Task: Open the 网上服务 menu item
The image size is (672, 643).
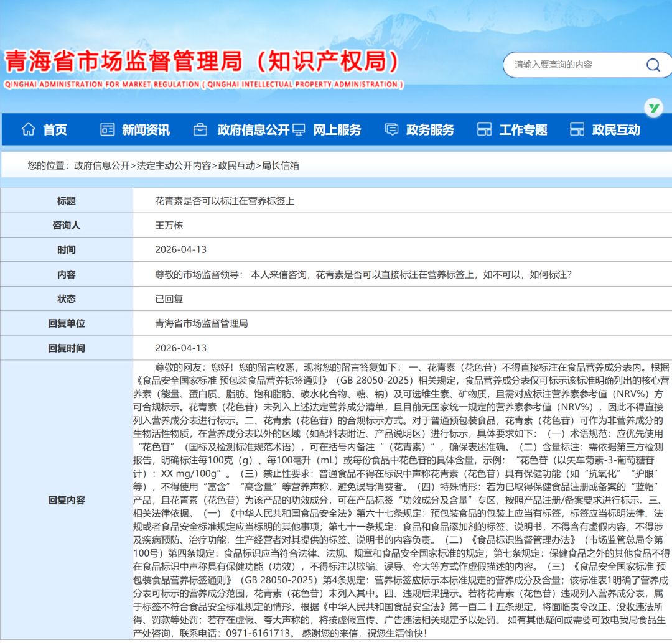Action: pyautogui.click(x=337, y=130)
